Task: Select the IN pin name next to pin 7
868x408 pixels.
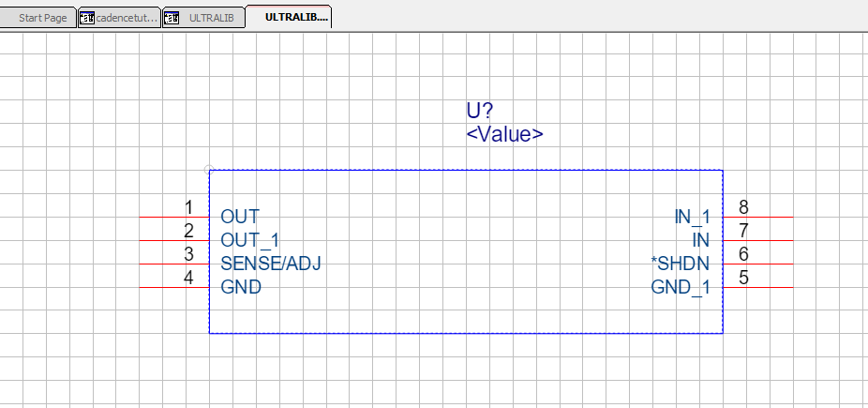Action: tap(701, 240)
